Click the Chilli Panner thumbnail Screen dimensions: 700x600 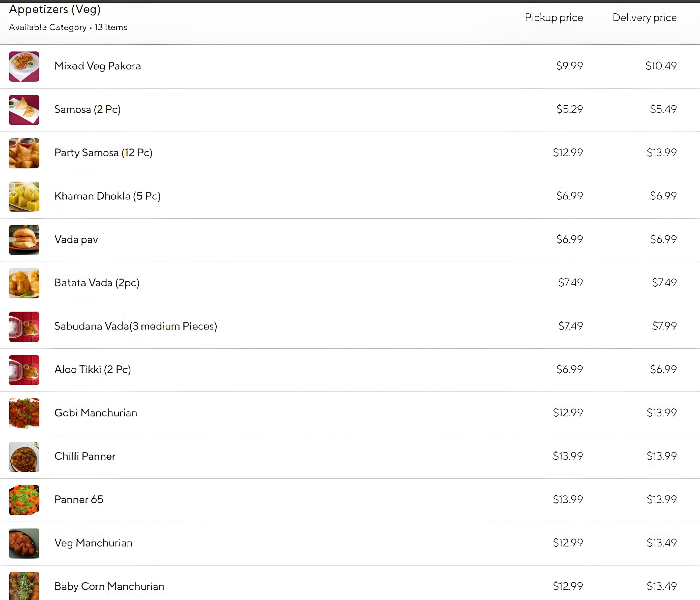pyautogui.click(x=24, y=457)
